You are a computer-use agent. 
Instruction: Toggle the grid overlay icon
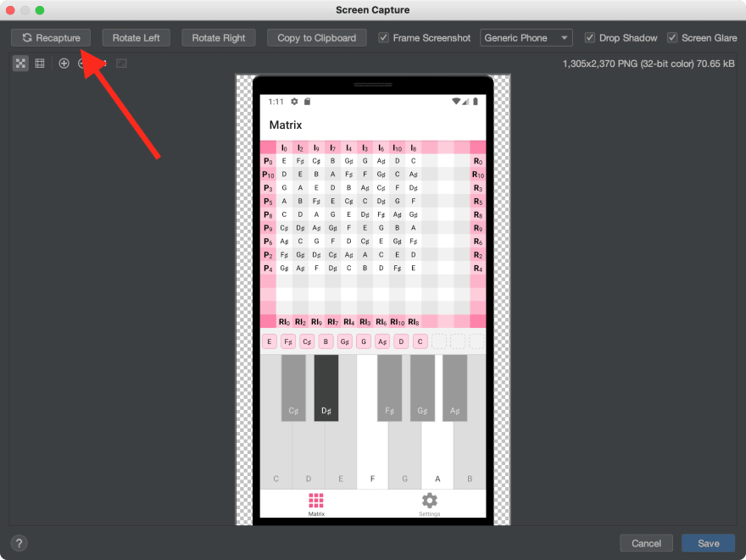[40, 64]
